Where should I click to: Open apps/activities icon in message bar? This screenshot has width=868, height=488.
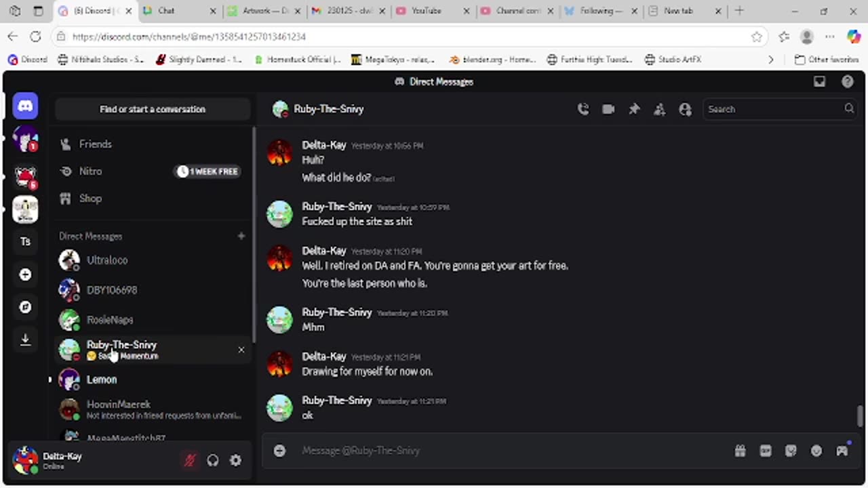click(x=842, y=451)
